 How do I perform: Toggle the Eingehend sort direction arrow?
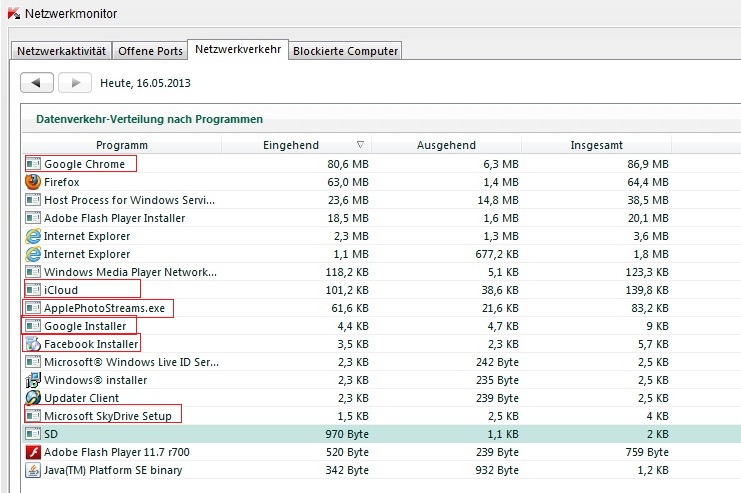(361, 145)
